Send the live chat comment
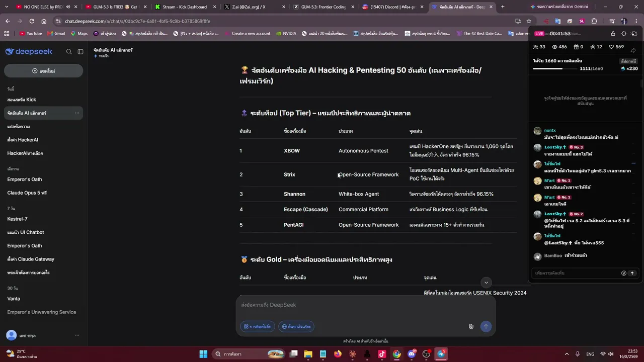This screenshot has width=644, height=362. coord(632,273)
